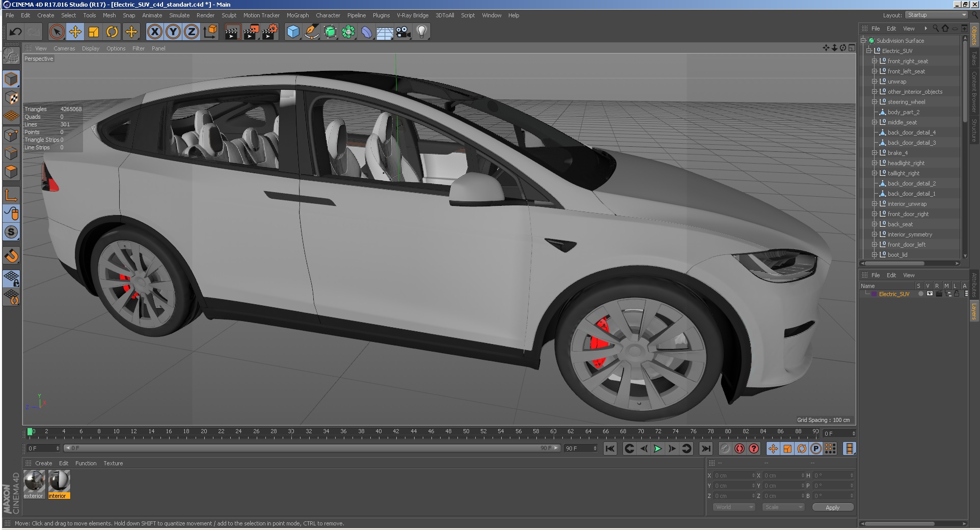This screenshot has height=530, width=980.
Task: Open the MoGraph menu
Action: [x=297, y=15]
